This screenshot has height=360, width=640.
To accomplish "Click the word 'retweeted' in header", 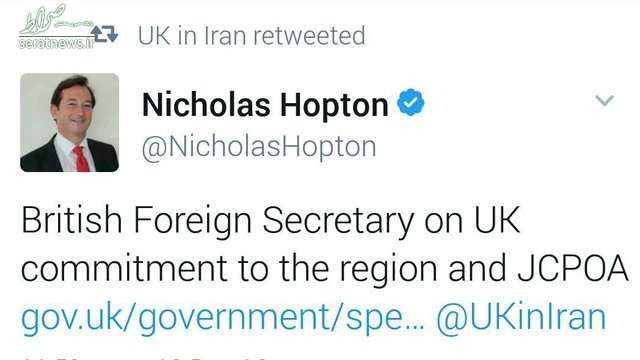I will point(309,36).
